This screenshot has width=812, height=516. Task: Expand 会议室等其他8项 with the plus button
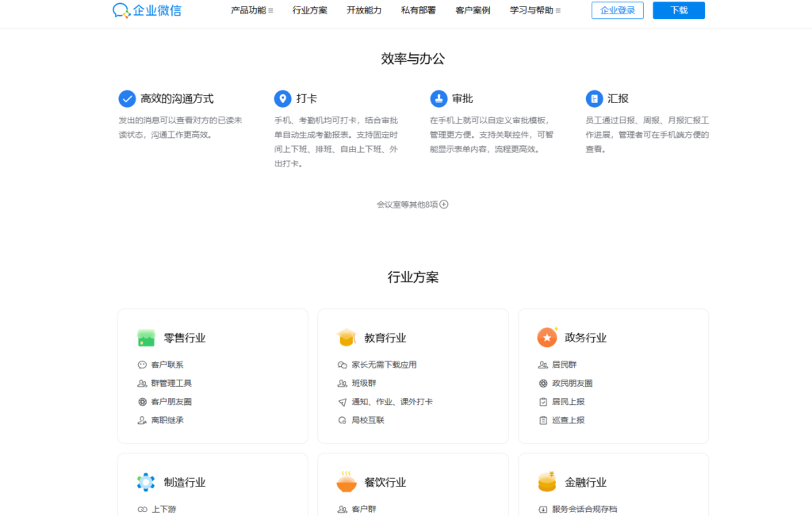pyautogui.click(x=443, y=204)
